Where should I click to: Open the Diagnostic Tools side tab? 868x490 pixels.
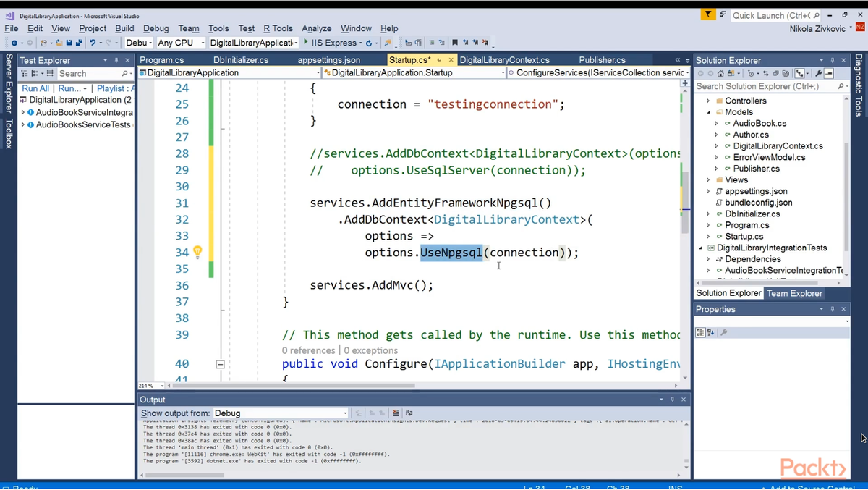coord(859,85)
